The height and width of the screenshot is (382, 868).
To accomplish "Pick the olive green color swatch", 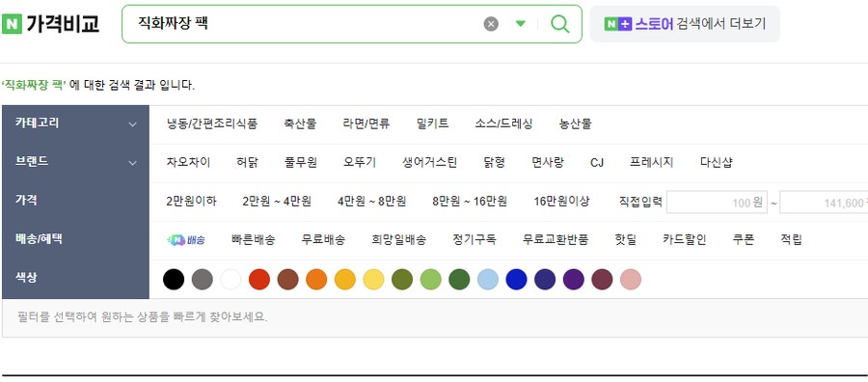I will click(402, 279).
